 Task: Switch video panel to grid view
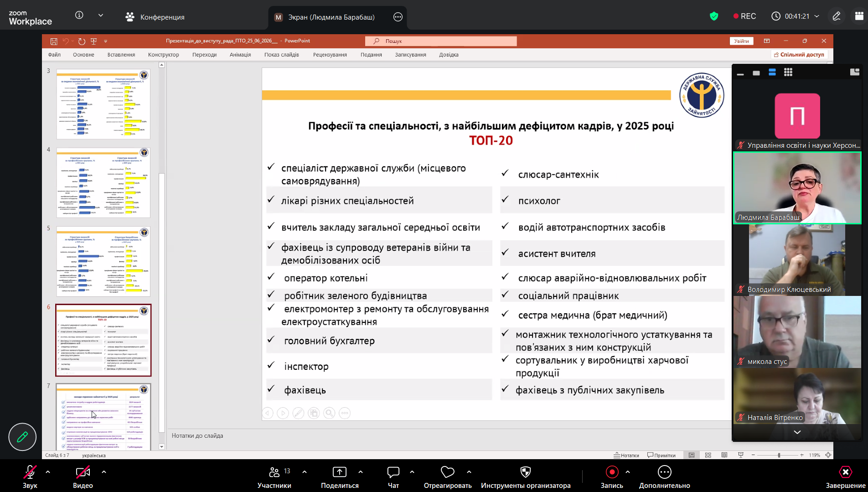(x=788, y=72)
